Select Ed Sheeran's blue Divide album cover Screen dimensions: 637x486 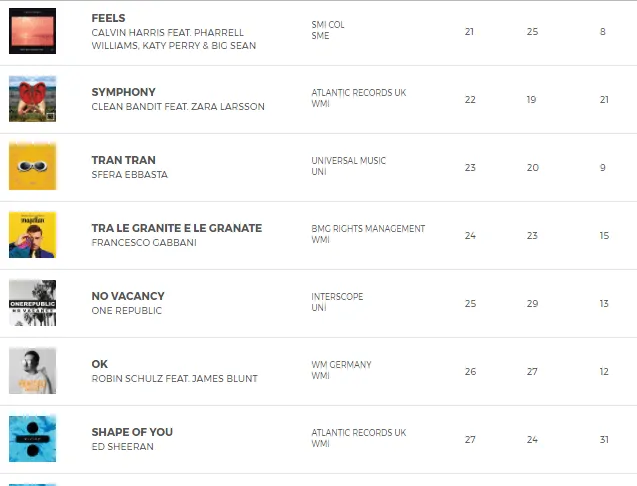point(33,439)
